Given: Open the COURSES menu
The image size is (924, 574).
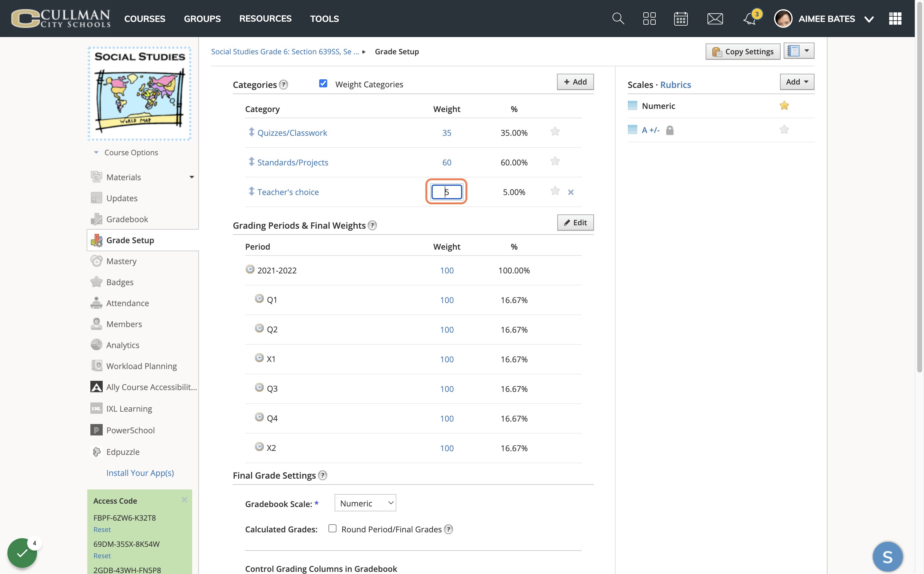Looking at the screenshot, I should coord(145,18).
